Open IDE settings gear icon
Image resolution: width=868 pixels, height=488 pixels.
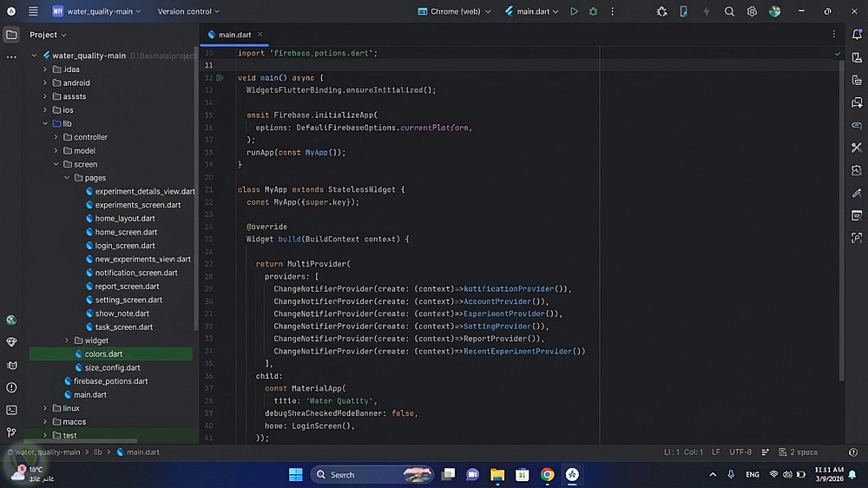(752, 11)
